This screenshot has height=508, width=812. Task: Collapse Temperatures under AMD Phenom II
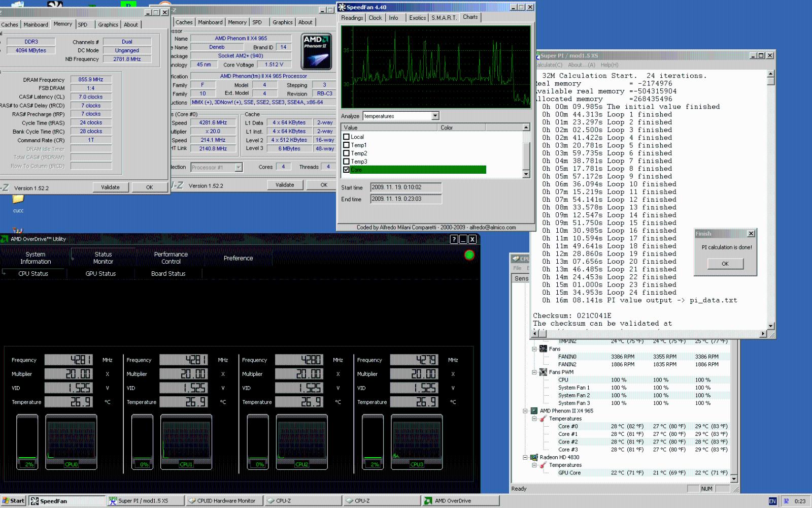(x=534, y=419)
